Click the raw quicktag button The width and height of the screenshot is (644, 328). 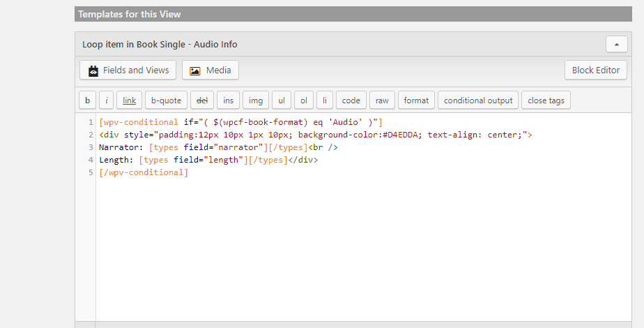click(382, 100)
